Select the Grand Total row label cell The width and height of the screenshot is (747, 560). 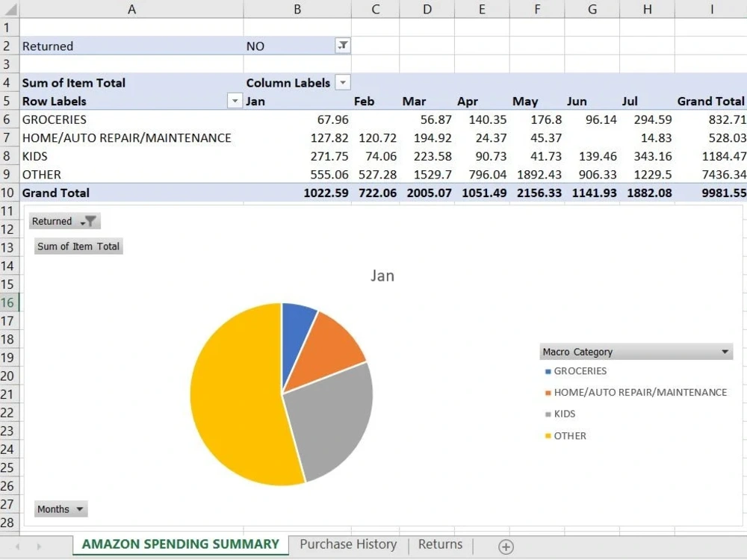131,193
